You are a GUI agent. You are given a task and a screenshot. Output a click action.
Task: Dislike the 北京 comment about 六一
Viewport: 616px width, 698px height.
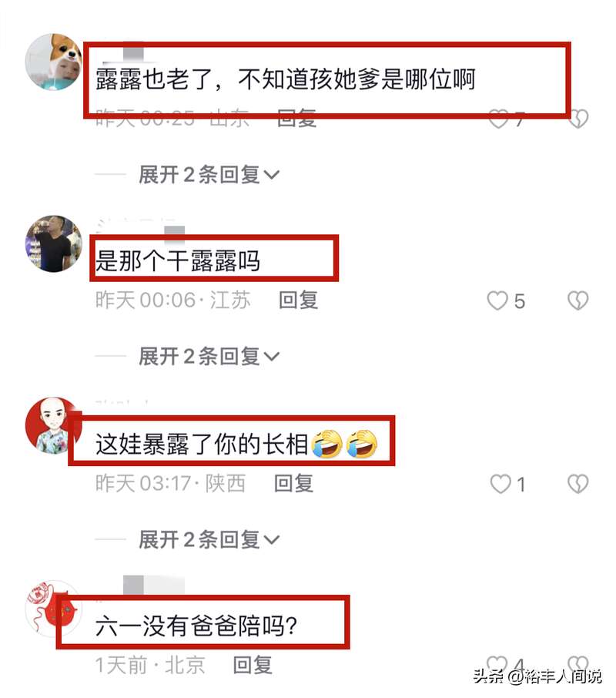tap(577, 663)
